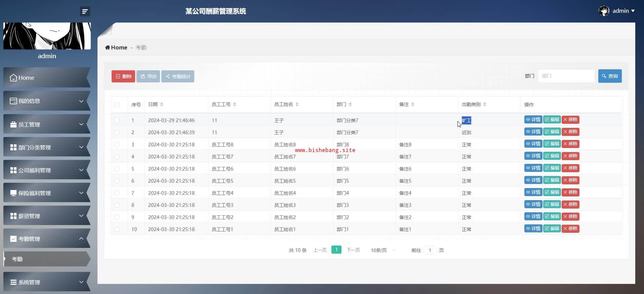Sort by 出勤类别 column arrows
The height and width of the screenshot is (294, 644).
coord(485,105)
